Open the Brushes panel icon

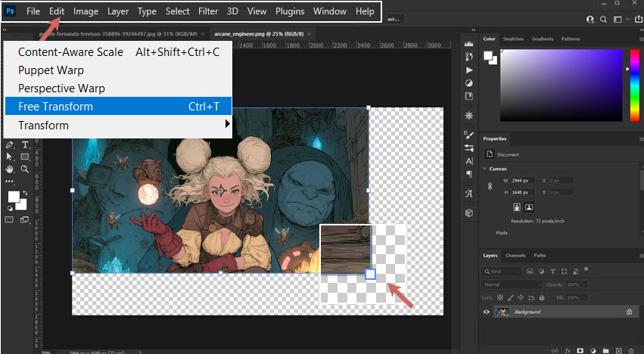468,135
